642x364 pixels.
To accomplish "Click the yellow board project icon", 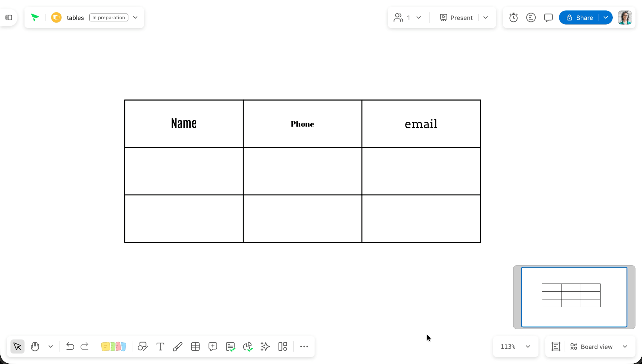I will click(56, 17).
